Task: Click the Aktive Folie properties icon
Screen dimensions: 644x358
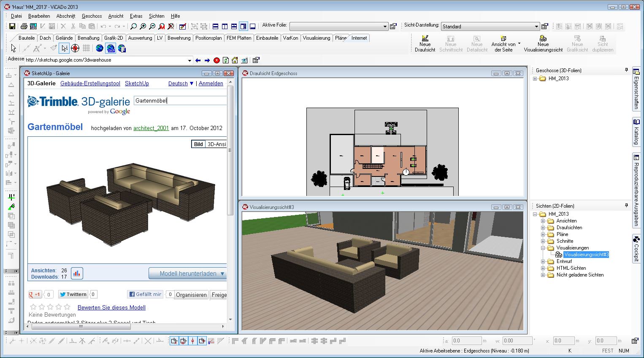Action: point(393,26)
